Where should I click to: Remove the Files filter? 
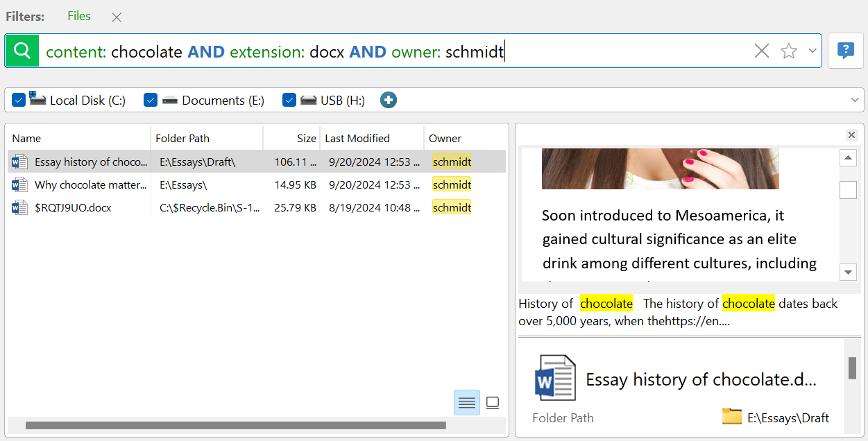coord(117,17)
